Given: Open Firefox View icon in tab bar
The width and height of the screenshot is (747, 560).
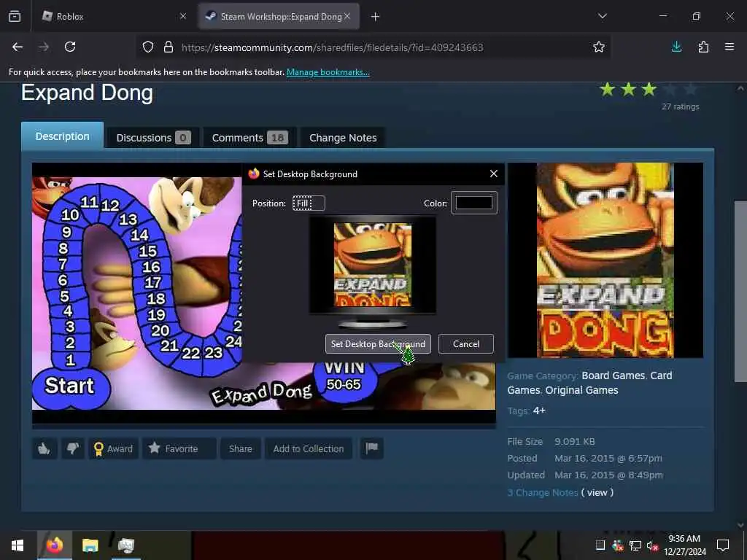Looking at the screenshot, I should [15, 16].
